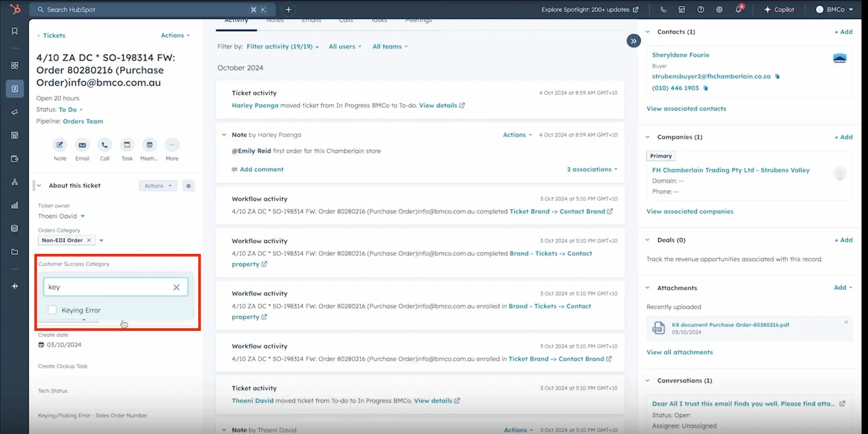Open the Filter activity dropdown
This screenshot has height=434, width=868.
(282, 47)
